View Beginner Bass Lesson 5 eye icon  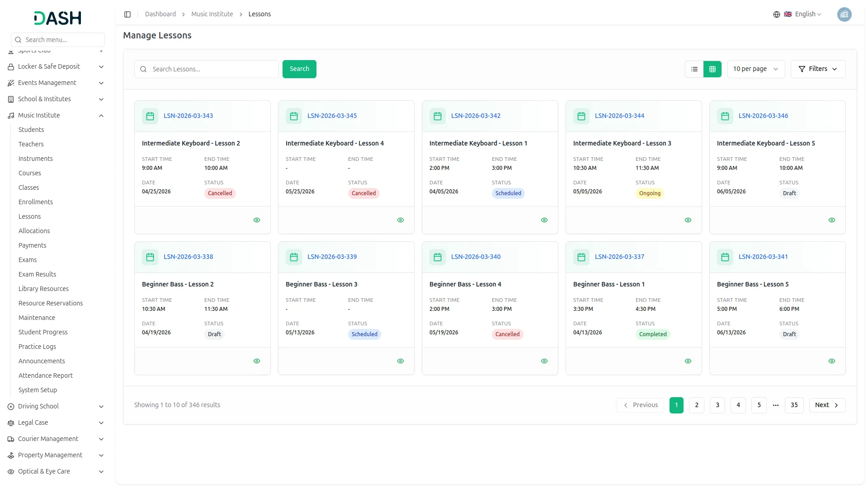(832, 361)
